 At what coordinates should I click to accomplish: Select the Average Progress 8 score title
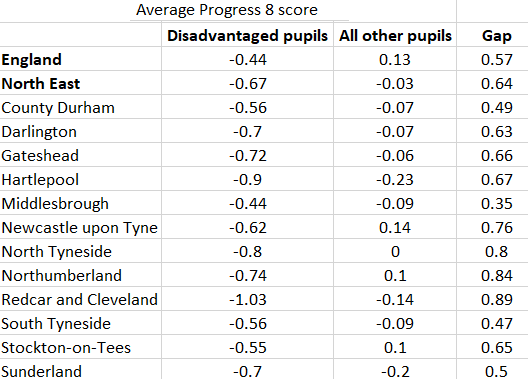pos(227,10)
